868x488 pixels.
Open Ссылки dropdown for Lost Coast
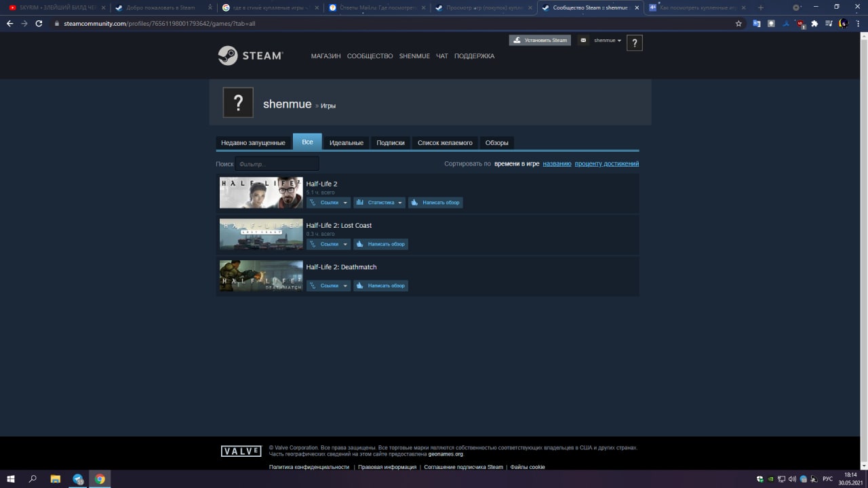(328, 244)
